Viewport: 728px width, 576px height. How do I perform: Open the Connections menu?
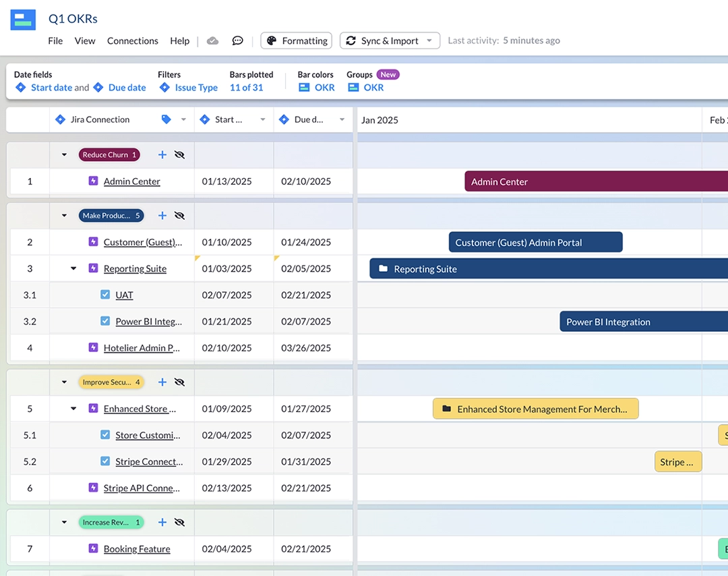click(133, 41)
